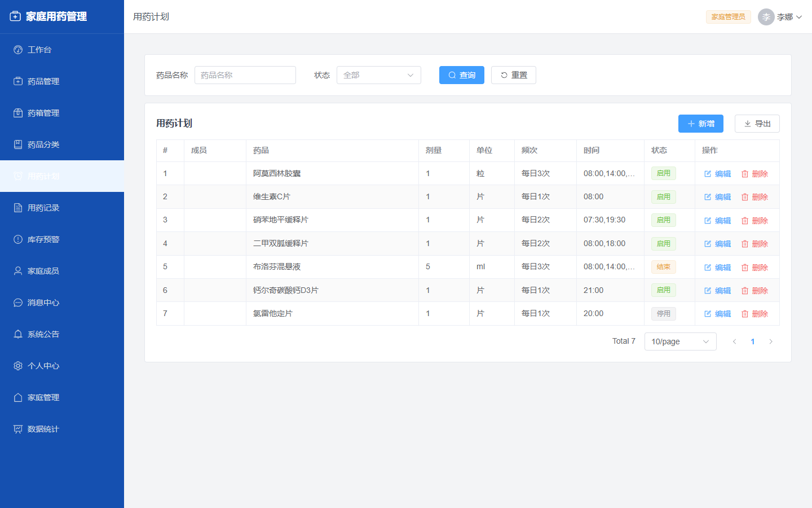Click the delete trash icon for 阿莫西林胶囊
The height and width of the screenshot is (508, 812).
[745, 174]
